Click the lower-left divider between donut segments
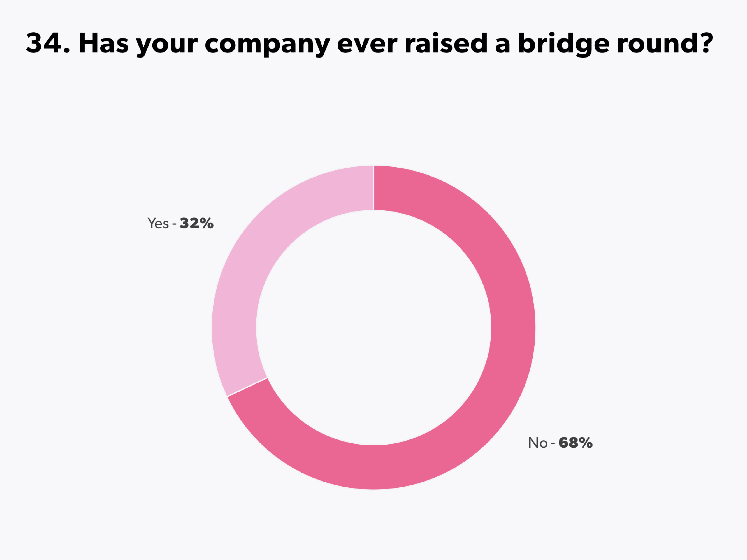 (247, 387)
